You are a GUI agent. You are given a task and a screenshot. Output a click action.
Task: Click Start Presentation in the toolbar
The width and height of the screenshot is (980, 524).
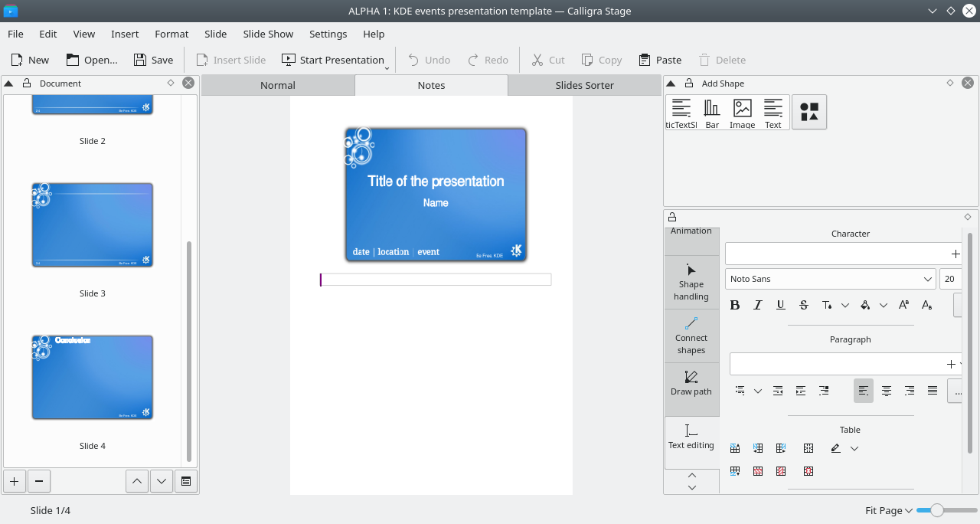333,60
